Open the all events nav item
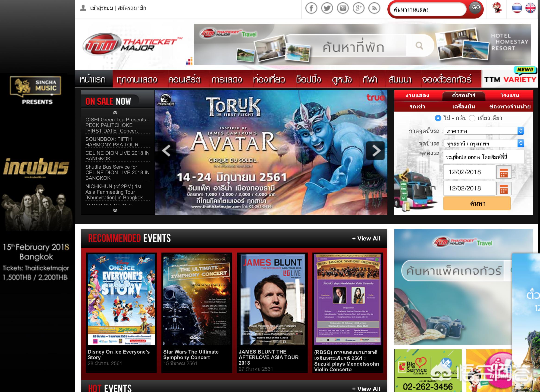Viewport: 540px width, 392px height. click(137, 79)
